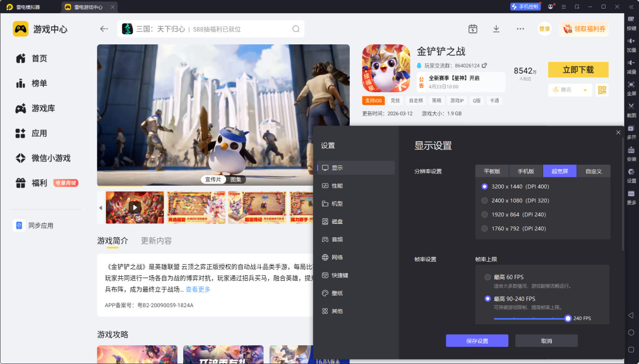639x364 pixels.
Task: Click the 立即下载 download button
Action: [x=578, y=70]
